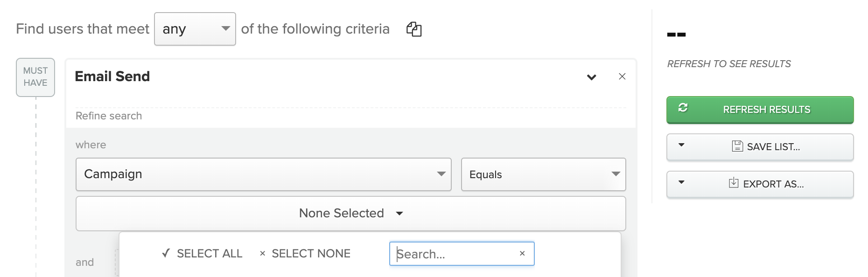Open the Equals operator dropdown
The width and height of the screenshot is (868, 277).
pos(543,174)
